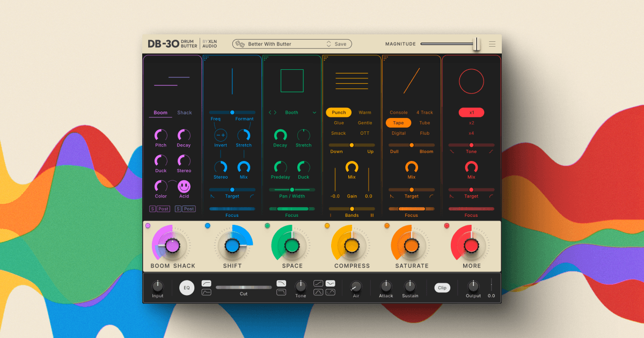Viewport: 644px width, 338px height.
Task: Select the x2 multiplier in More module
Action: [x=471, y=123]
